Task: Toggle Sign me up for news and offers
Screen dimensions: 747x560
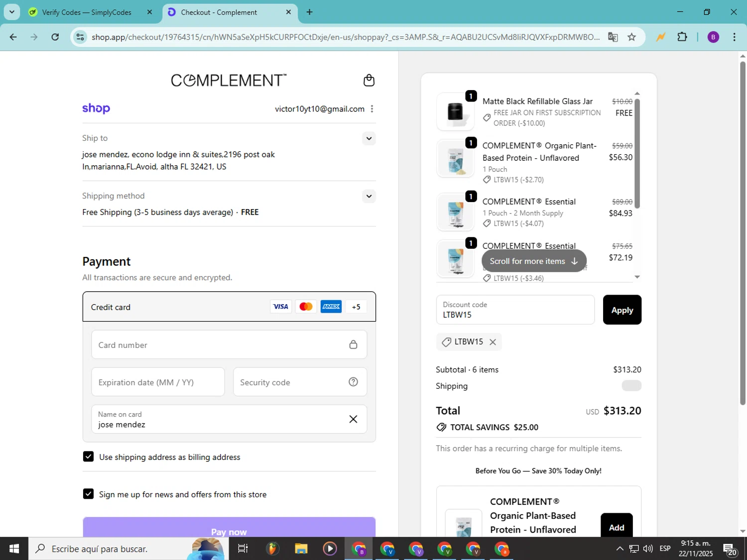Action: pyautogui.click(x=88, y=494)
